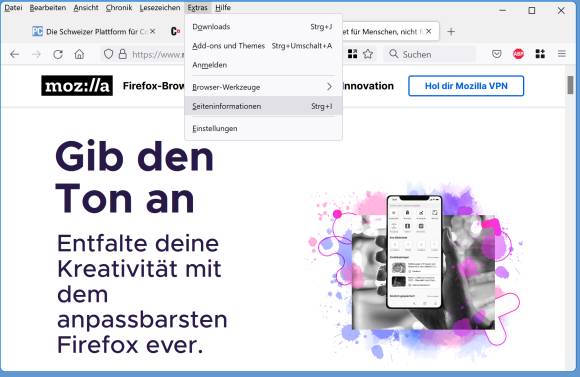Open the home page icon
Screen dimensions: 580x377
tap(79, 54)
